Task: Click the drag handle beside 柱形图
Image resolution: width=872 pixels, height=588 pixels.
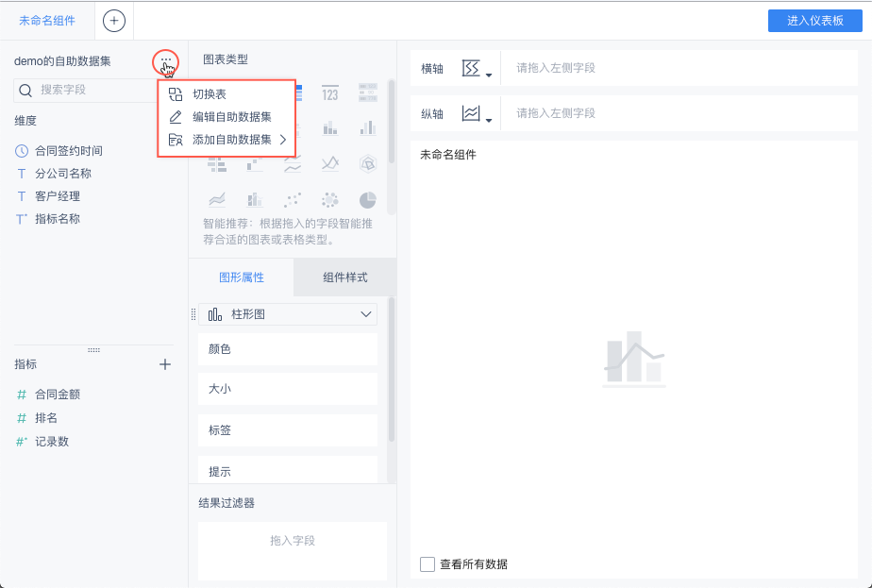Action: coord(193,314)
